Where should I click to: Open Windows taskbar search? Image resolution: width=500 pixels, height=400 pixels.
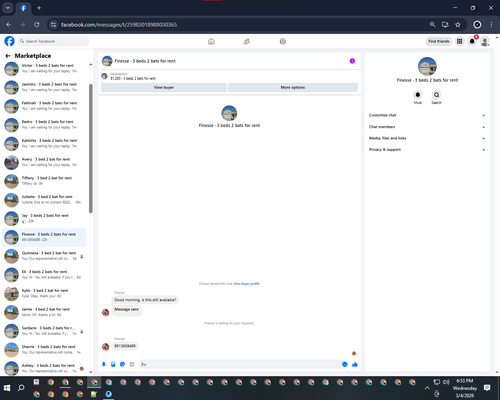click(21, 388)
